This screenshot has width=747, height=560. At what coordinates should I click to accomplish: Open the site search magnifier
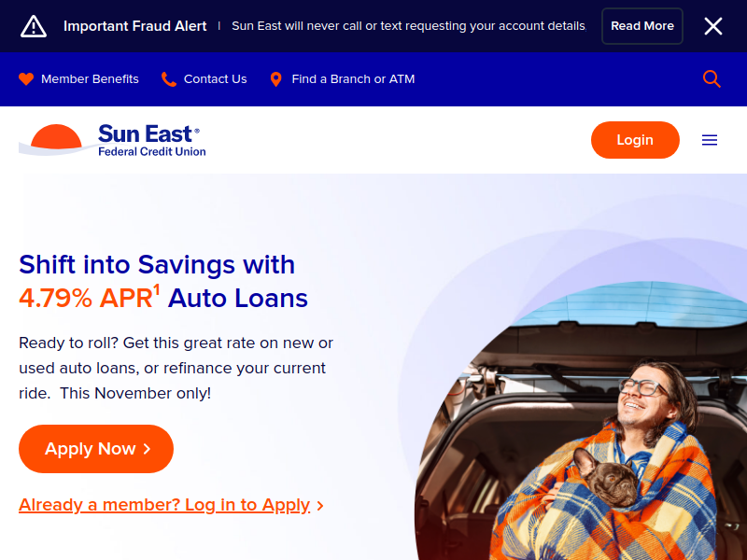[712, 79]
